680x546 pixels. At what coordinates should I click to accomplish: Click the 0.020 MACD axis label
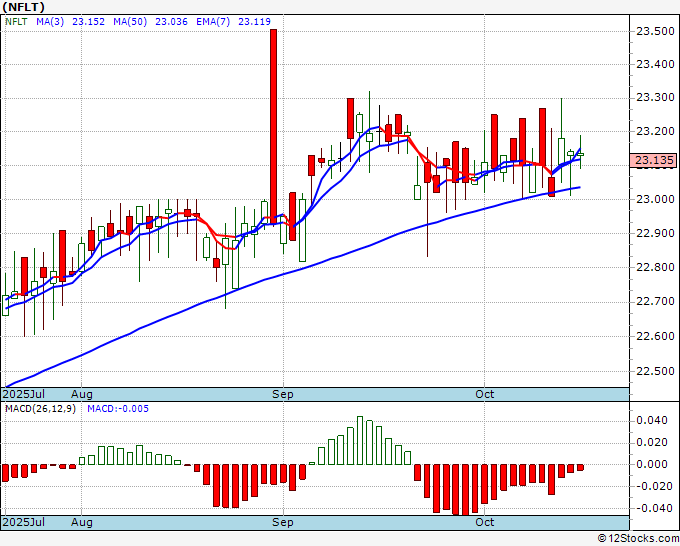652,442
